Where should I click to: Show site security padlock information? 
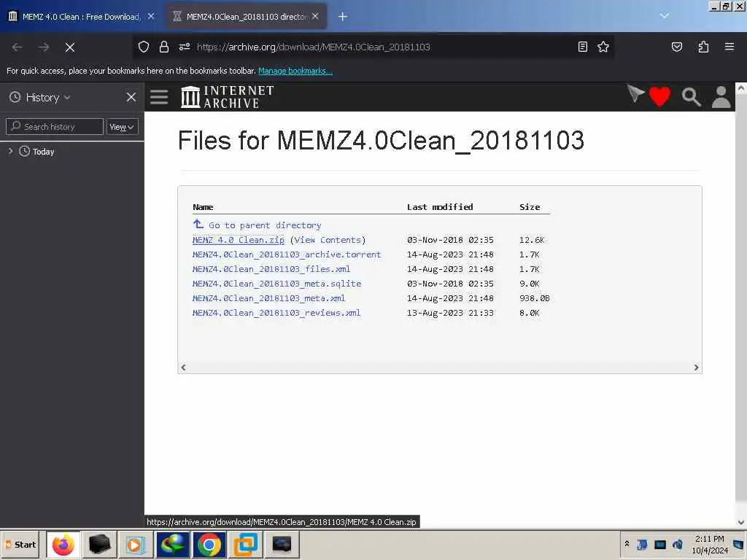pos(164,47)
